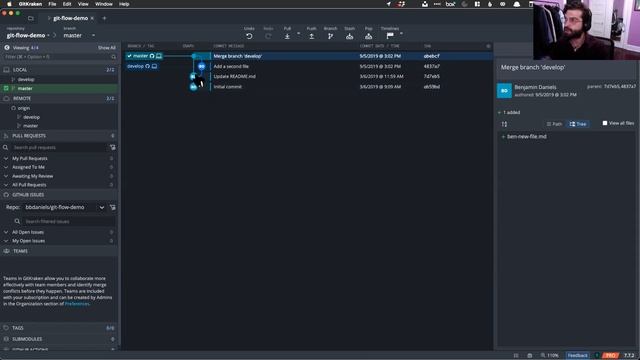Click the Stash toolbar icon
Viewport: 640px width, 360px height.
(349, 36)
